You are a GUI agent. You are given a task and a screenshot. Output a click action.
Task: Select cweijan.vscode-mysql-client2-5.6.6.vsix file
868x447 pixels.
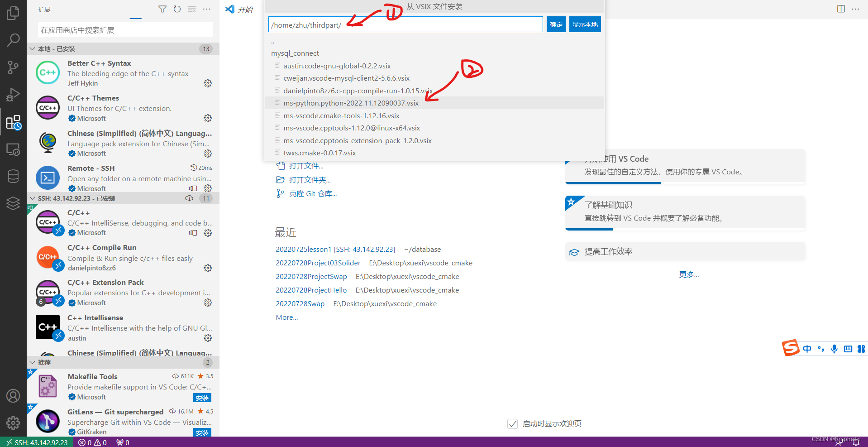point(434,78)
